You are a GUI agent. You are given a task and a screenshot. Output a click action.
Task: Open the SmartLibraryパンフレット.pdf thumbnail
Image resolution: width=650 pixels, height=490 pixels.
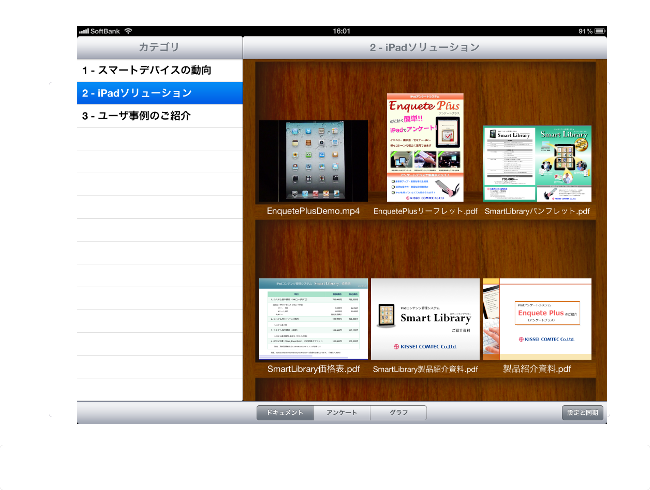(537, 164)
